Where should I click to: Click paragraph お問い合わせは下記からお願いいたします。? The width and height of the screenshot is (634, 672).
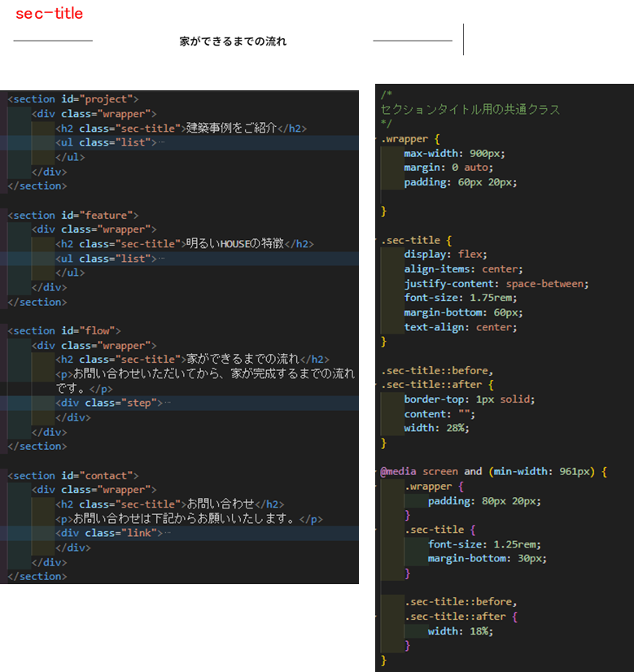189,519
